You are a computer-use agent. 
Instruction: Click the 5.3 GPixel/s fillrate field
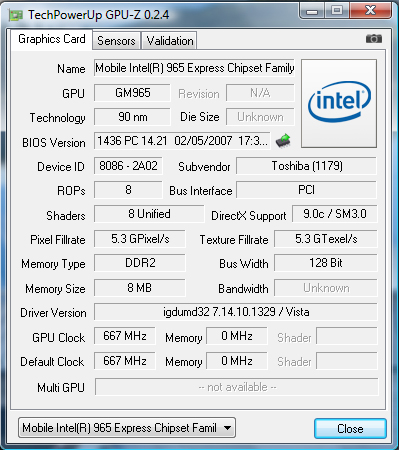(140, 239)
